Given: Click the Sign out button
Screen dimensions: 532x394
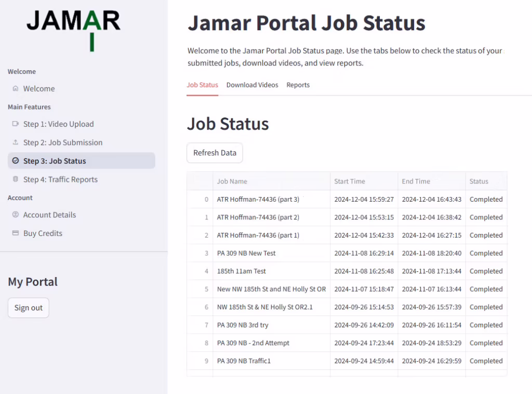Looking at the screenshot, I should tap(29, 308).
